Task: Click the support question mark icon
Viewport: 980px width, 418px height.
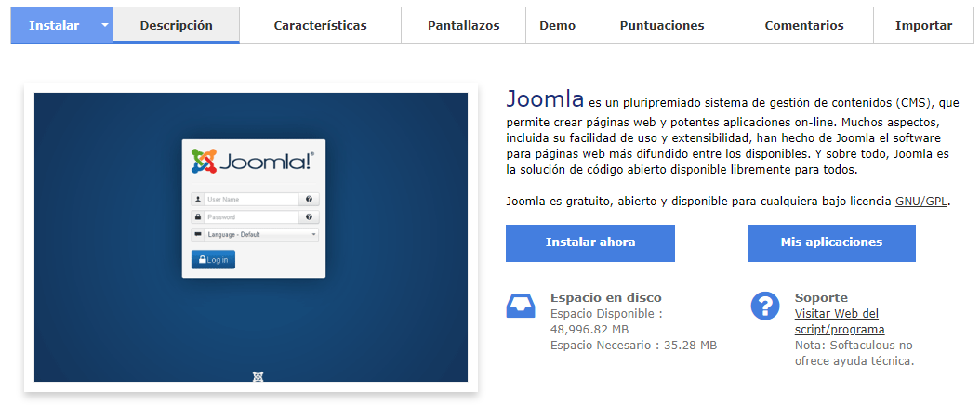Action: pyautogui.click(x=765, y=306)
